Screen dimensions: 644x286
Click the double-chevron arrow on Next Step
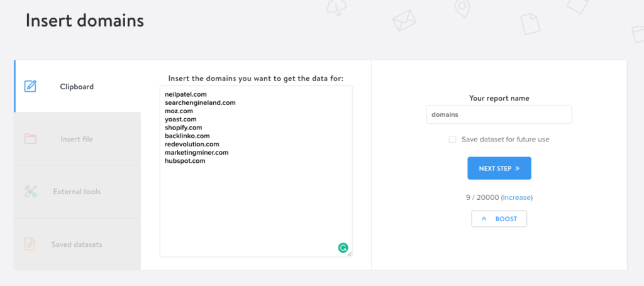click(x=517, y=168)
